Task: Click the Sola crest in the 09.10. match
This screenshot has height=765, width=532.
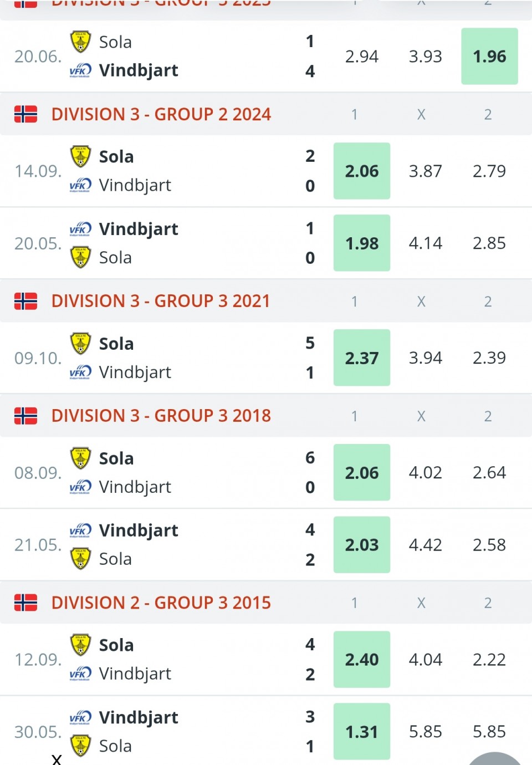Action: click(80, 343)
